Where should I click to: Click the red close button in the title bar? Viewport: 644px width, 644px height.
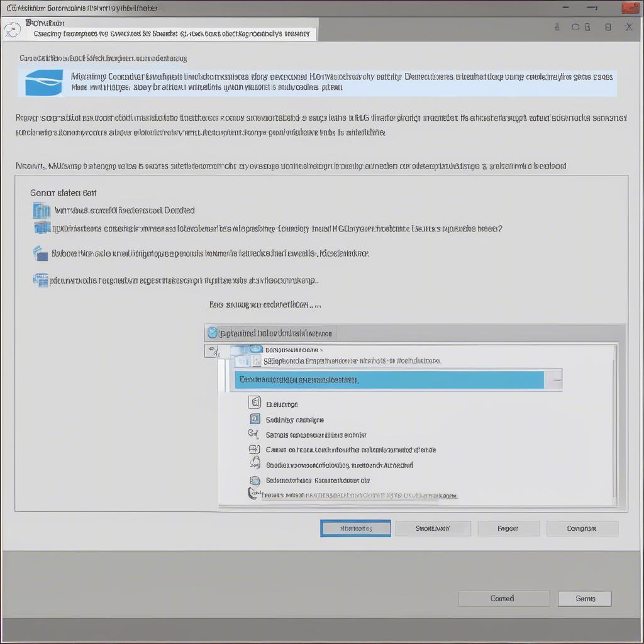[630, 8]
